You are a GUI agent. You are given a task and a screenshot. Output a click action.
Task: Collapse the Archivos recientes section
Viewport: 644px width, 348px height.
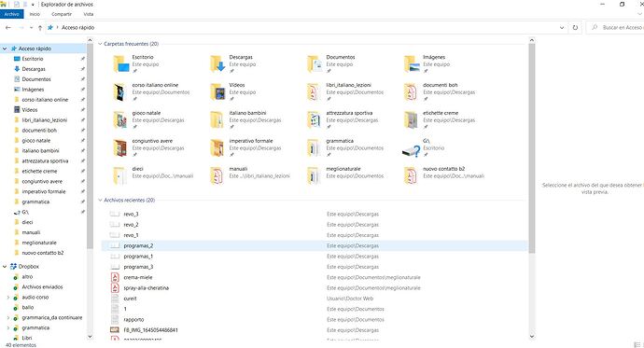click(x=100, y=200)
